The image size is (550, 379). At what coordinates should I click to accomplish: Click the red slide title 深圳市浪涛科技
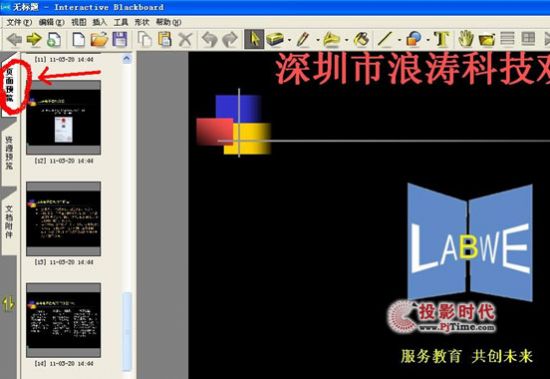(x=412, y=69)
